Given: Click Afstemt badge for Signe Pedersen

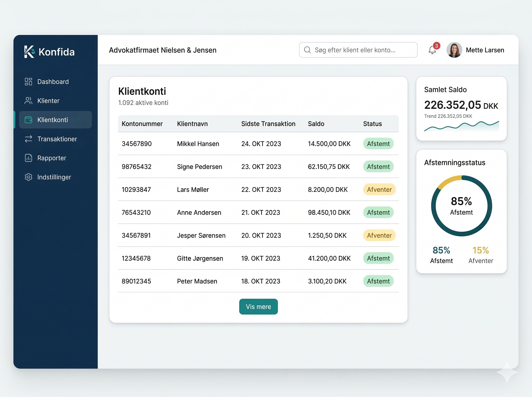Looking at the screenshot, I should [378, 167].
